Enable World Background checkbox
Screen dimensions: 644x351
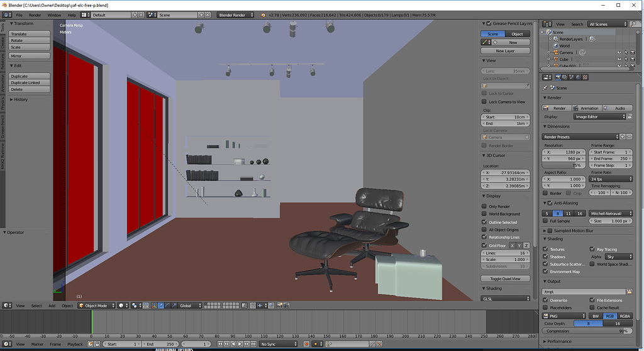(484, 214)
